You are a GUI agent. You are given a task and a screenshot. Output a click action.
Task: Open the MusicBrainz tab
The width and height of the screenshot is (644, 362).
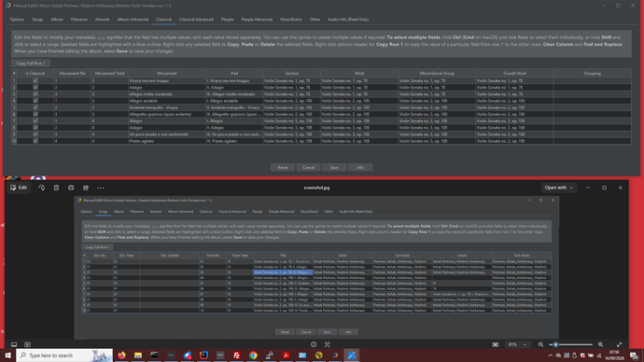pyautogui.click(x=291, y=20)
